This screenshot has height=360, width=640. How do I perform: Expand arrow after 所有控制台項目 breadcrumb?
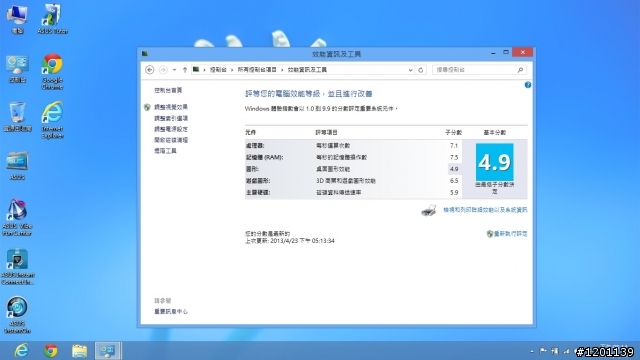(x=282, y=70)
